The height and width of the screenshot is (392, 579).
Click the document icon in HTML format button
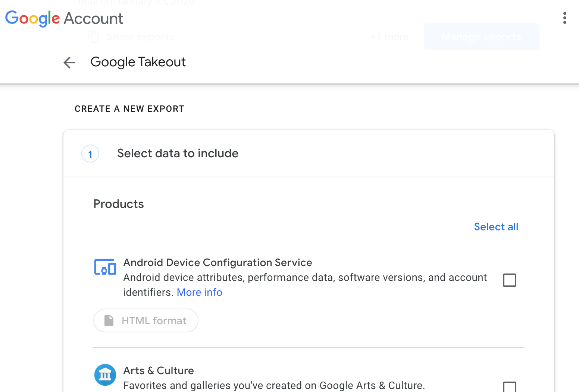tap(109, 320)
